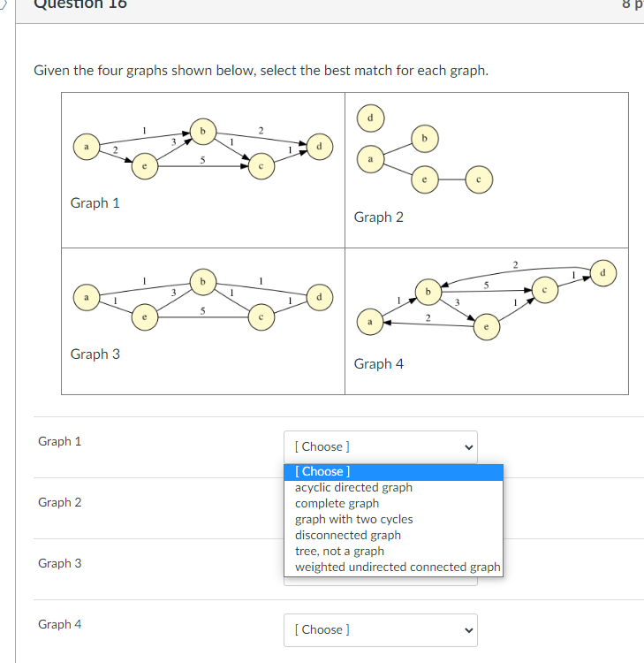Viewport: 644px width, 663px height.
Task: Open the Graph 1 answer dropdown
Action: pos(381,447)
